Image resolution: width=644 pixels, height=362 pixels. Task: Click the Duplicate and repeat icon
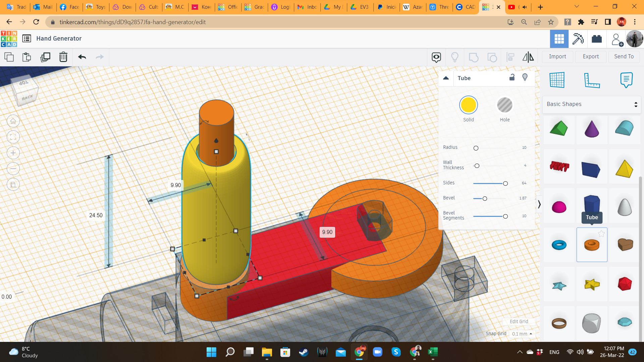coord(45,57)
